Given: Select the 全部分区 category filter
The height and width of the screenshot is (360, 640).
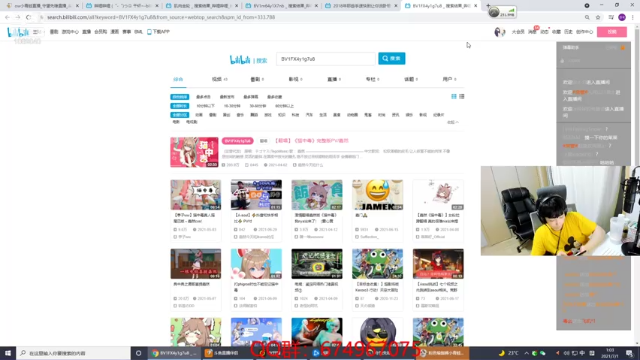Looking at the screenshot, I should coord(180,115).
